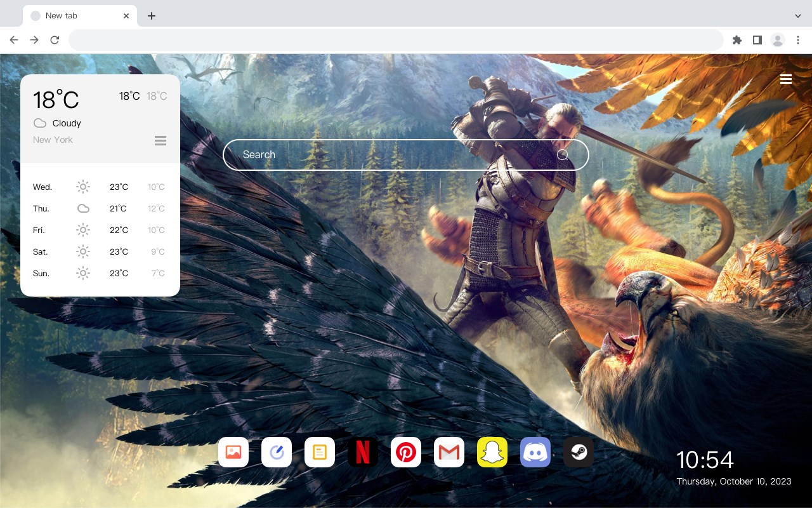Screen dimensions: 812x508
Task: Open the wallpaper gallery shortcut icon
Action: (x=233, y=452)
